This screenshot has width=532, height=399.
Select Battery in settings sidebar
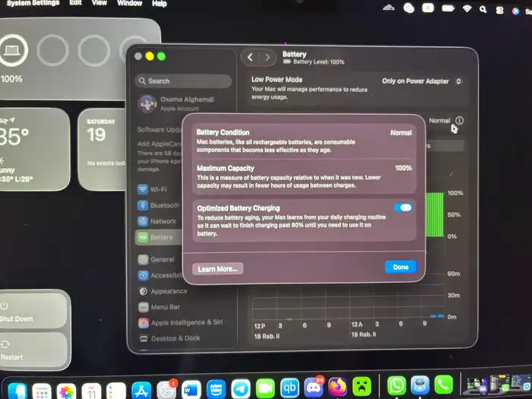click(x=158, y=237)
